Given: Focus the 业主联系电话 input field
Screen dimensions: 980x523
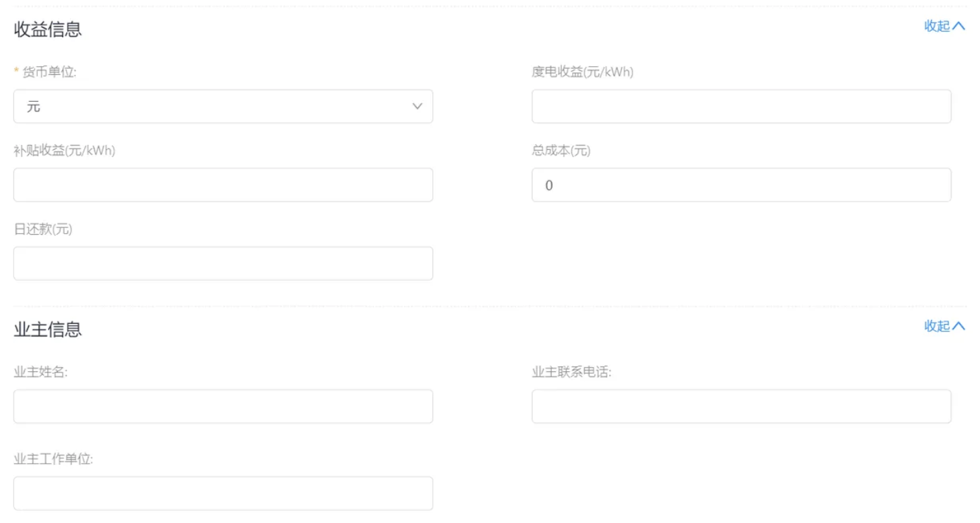Looking at the screenshot, I should coord(741,406).
